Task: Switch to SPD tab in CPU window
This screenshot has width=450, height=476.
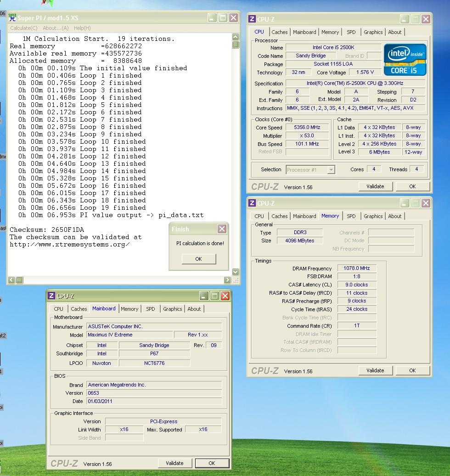Action: click(351, 32)
